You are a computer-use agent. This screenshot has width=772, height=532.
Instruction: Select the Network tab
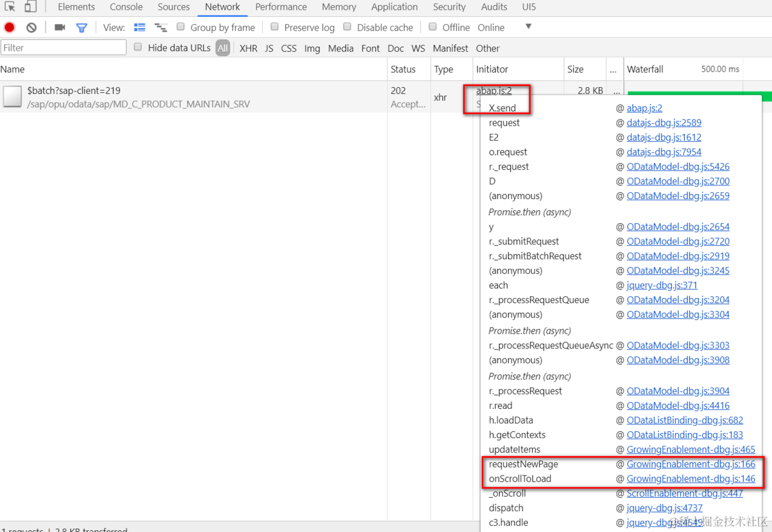[222, 7]
